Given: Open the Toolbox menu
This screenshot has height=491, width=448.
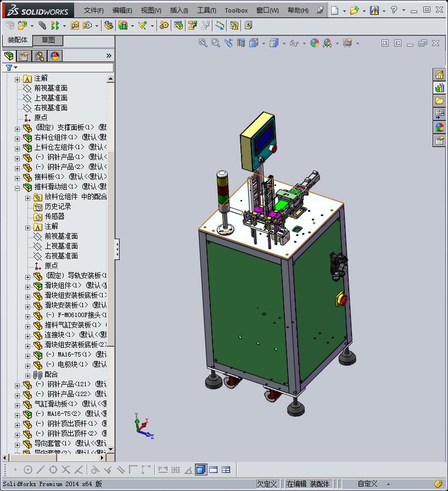Looking at the screenshot, I should [x=236, y=10].
